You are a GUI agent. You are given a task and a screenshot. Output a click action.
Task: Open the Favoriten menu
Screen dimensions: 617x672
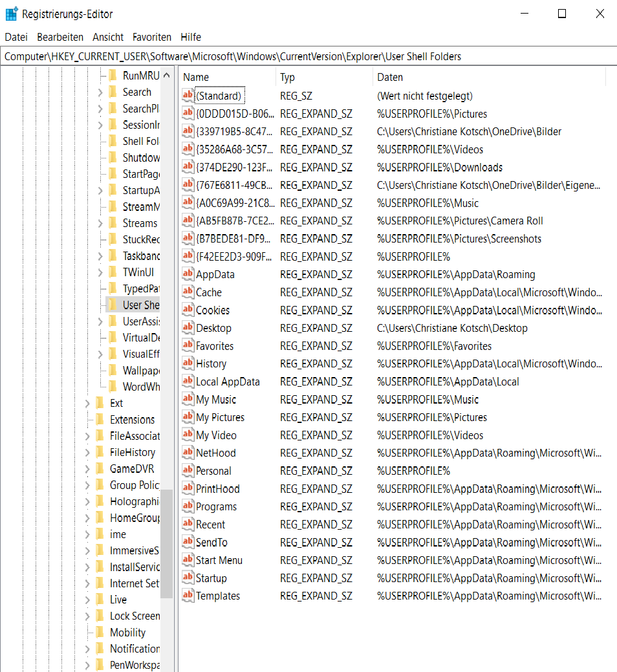152,38
